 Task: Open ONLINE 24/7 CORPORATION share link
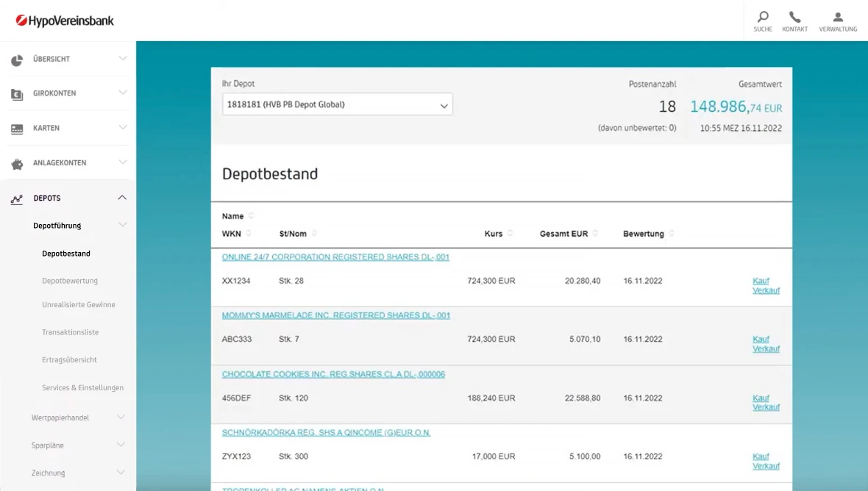point(335,257)
